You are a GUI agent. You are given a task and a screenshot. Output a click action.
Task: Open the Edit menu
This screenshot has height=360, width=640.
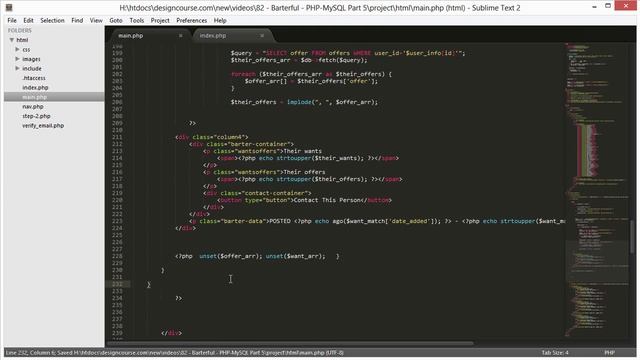[28, 20]
